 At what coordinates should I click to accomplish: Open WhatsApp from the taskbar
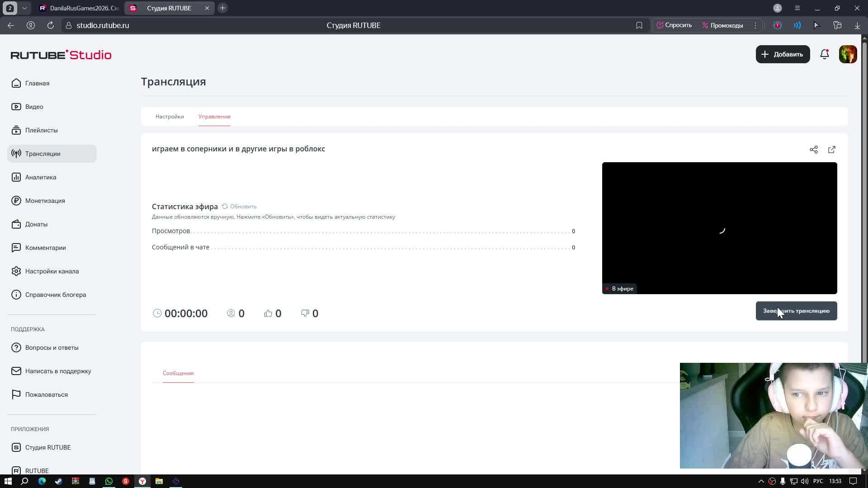109,481
